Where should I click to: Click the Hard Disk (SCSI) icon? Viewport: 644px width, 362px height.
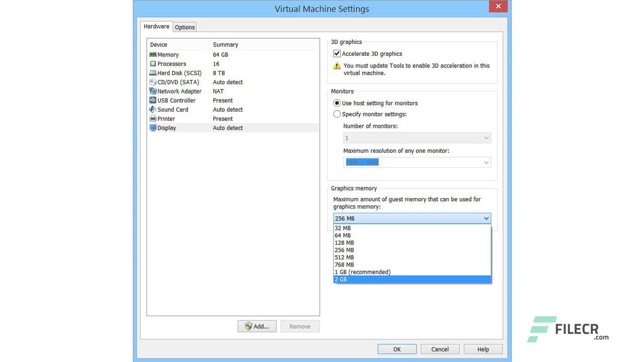click(153, 73)
